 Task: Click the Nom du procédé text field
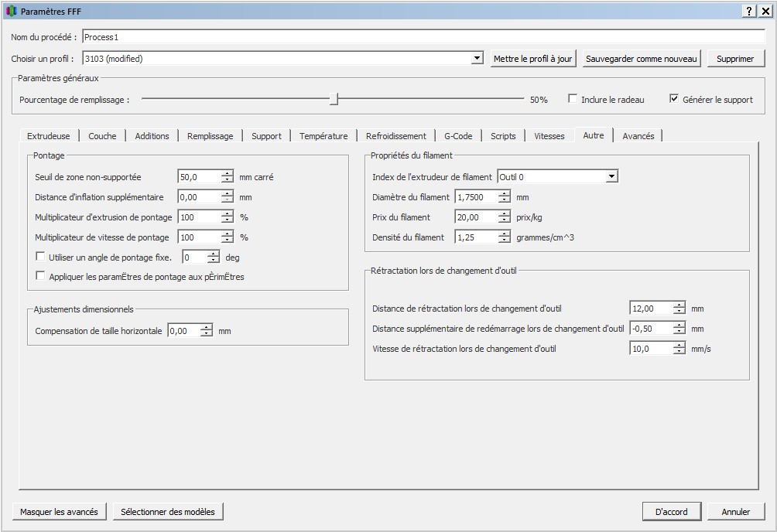pos(423,36)
